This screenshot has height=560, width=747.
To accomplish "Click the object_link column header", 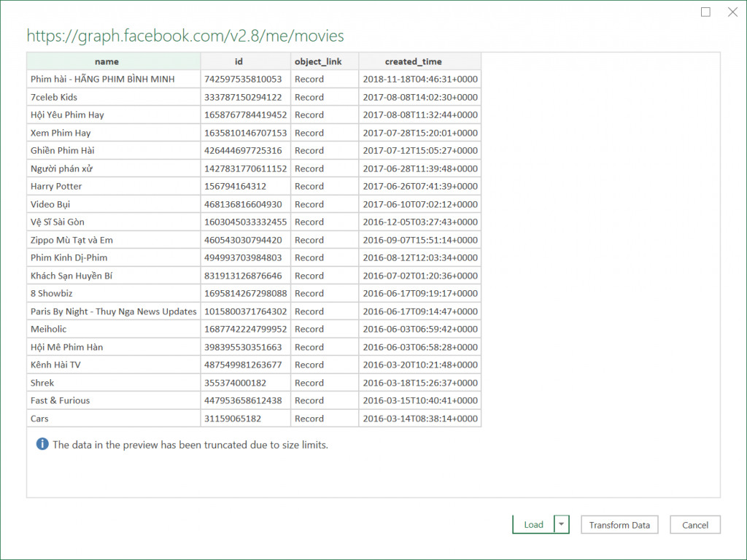I will [x=317, y=61].
